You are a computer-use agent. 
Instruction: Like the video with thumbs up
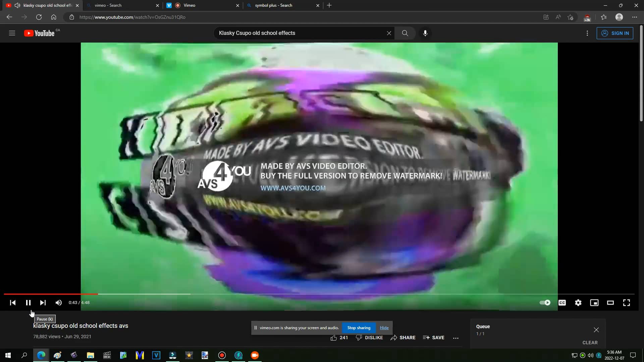click(334, 338)
